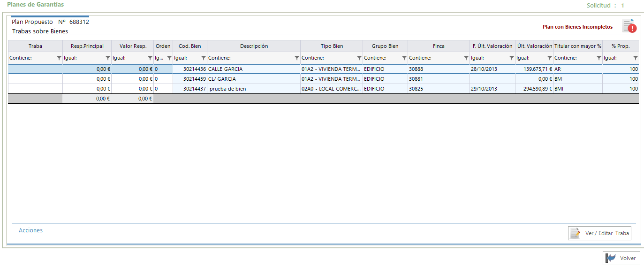644x268 pixels.
Task: Open filter funnel for Descripción column
Action: coord(296,58)
